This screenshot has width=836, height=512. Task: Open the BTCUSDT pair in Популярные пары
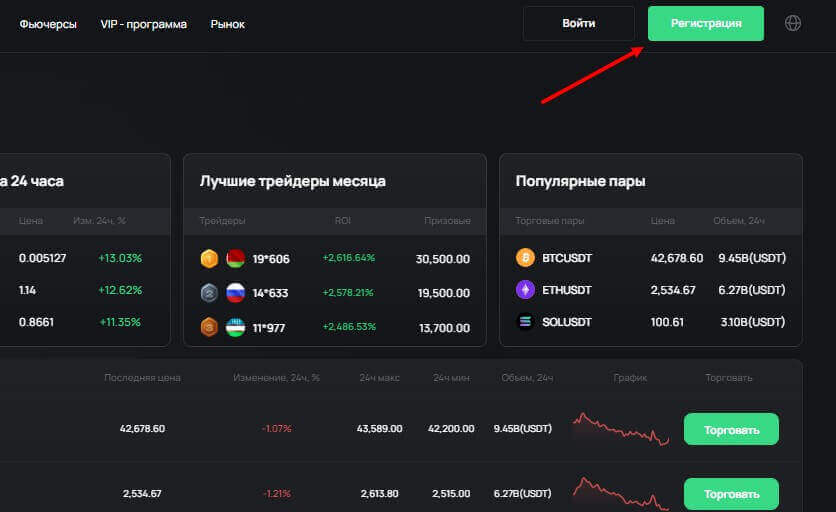coord(567,258)
